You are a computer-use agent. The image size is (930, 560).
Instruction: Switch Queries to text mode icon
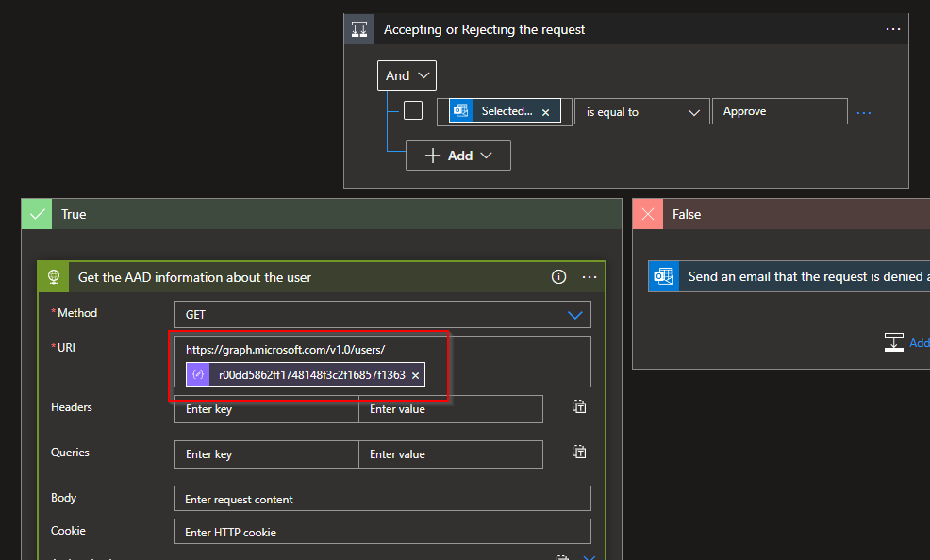click(579, 452)
